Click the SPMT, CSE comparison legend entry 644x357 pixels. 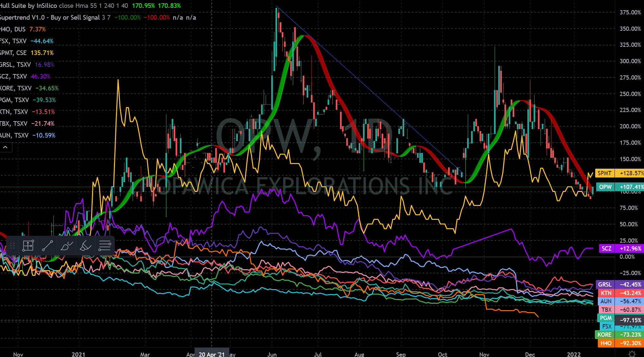click(13, 53)
